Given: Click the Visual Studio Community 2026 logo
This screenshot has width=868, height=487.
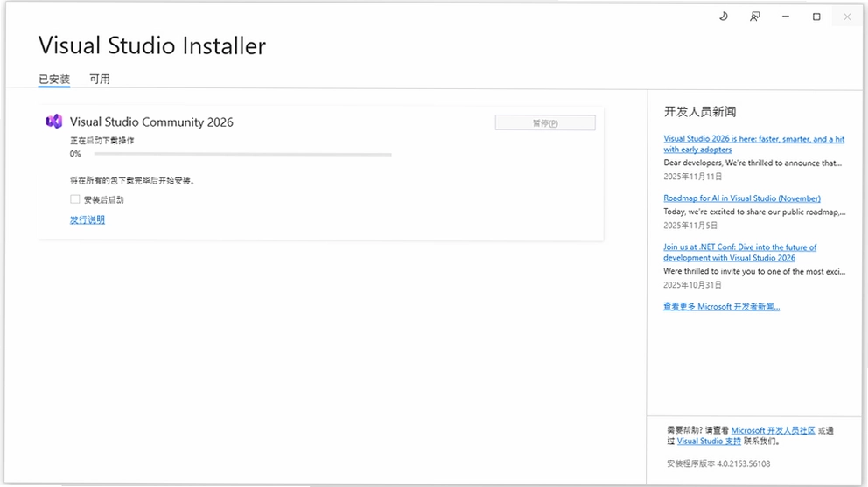Looking at the screenshot, I should point(53,122).
